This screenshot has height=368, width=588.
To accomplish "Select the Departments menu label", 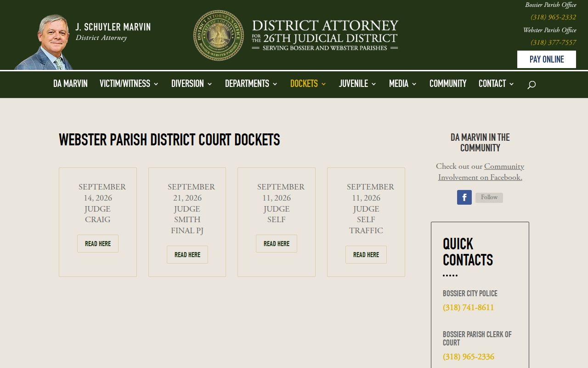I will 247,84.
